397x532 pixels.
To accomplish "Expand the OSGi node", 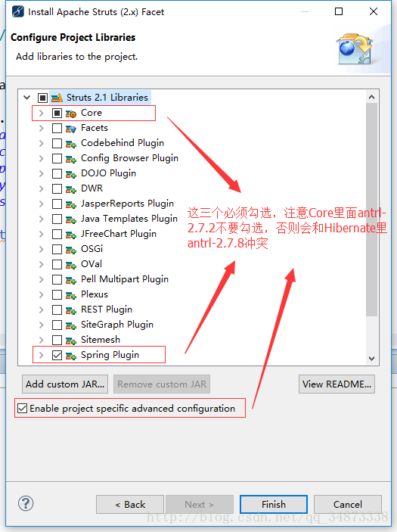I will (x=42, y=250).
